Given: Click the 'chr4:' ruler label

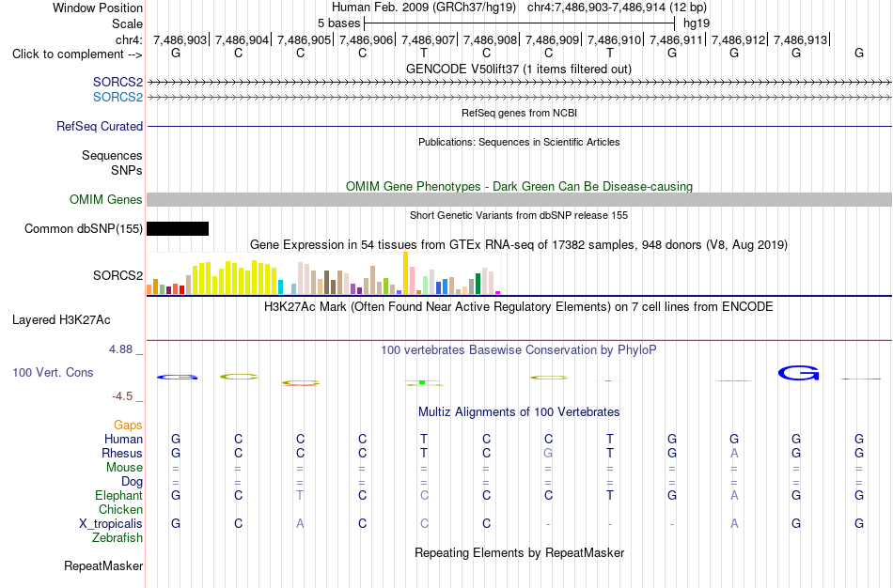Looking at the screenshot, I should pos(130,39).
